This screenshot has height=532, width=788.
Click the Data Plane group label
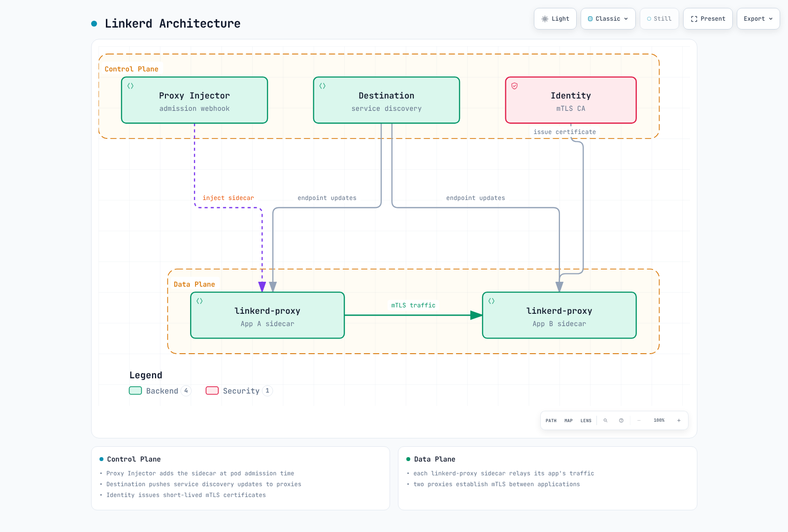[x=194, y=284]
